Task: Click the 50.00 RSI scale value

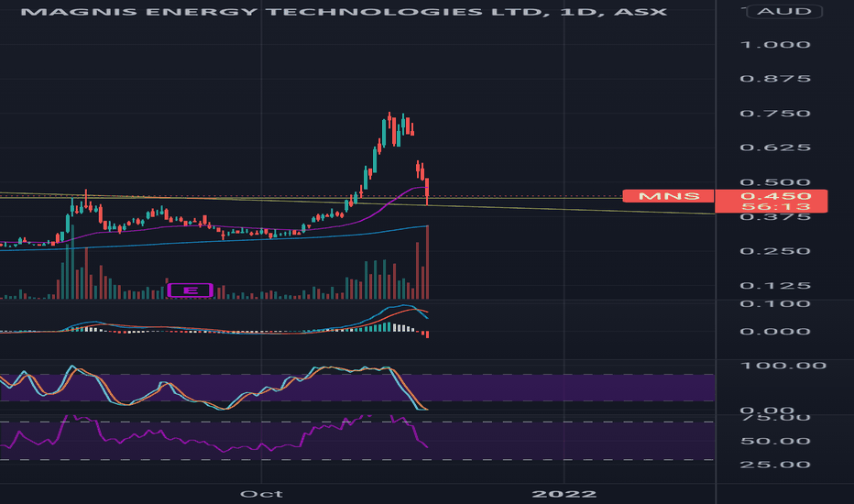Action: (775, 442)
